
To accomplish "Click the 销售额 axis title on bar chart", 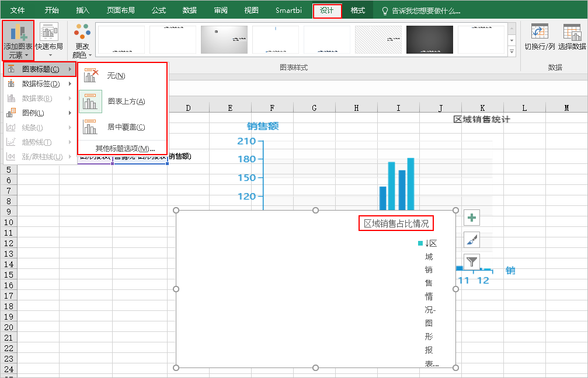I will coord(263,126).
